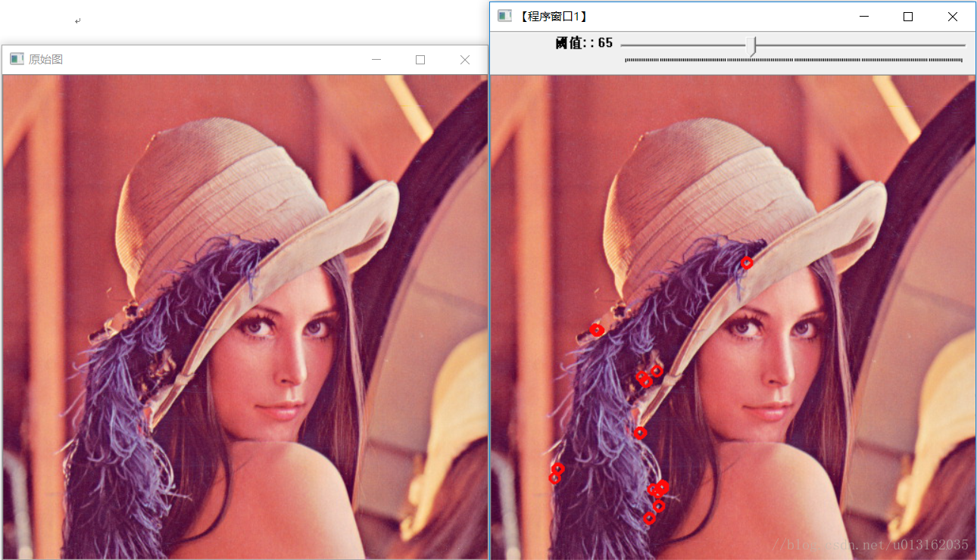Maximize the 程序窗口1 window
The image size is (977, 560).
pos(908,17)
